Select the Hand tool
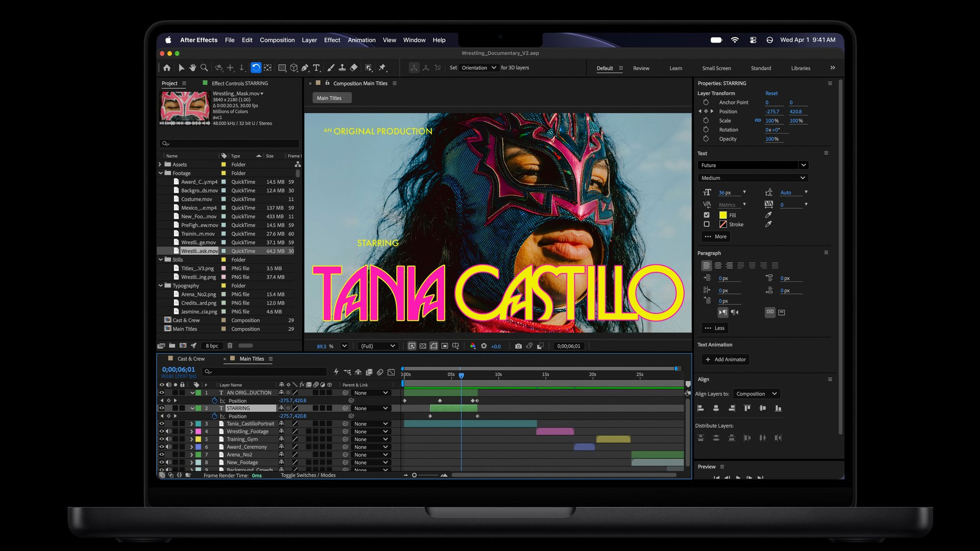This screenshot has width=980, height=551. point(192,67)
